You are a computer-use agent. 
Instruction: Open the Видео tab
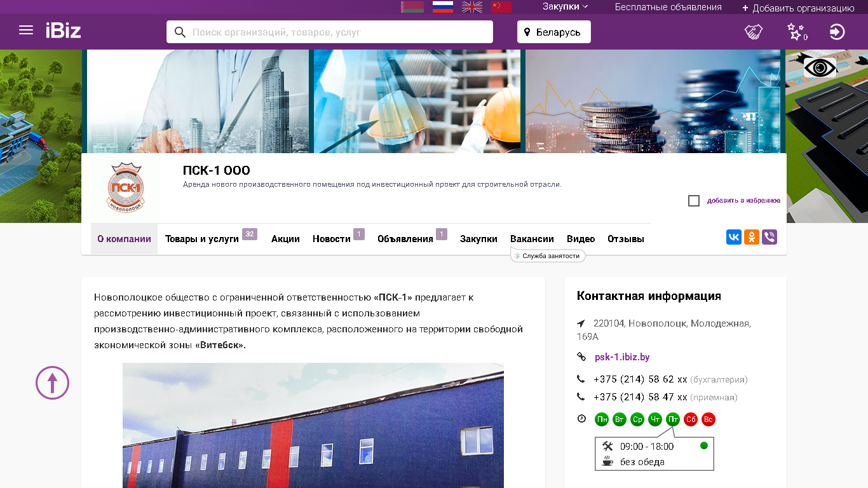click(581, 239)
